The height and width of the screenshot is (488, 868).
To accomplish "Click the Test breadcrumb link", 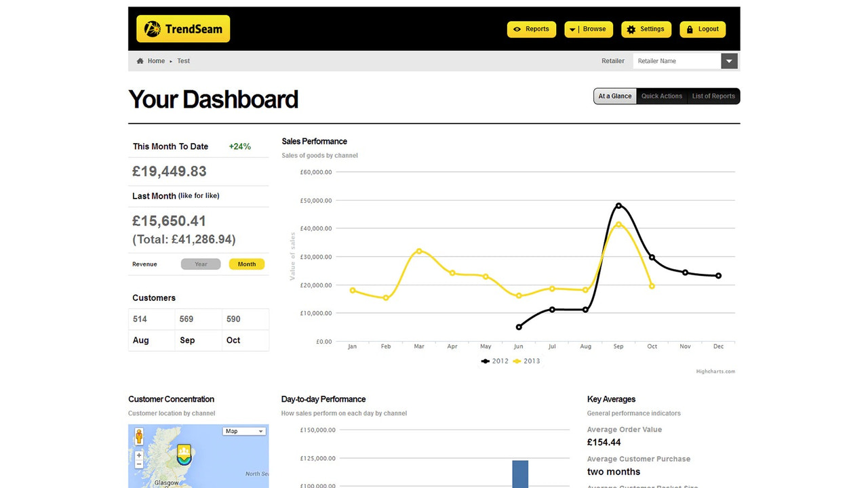I will click(x=183, y=60).
